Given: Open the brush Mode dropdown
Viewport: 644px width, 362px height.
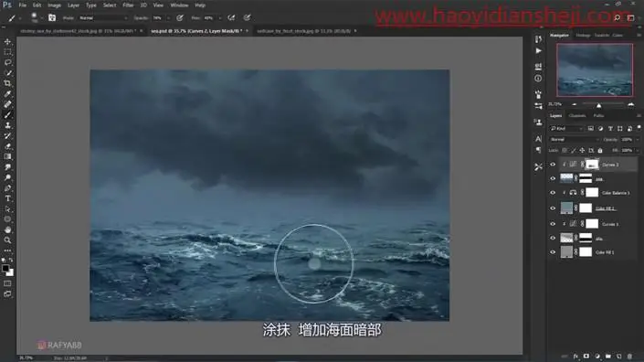Looking at the screenshot, I should click(x=103, y=18).
